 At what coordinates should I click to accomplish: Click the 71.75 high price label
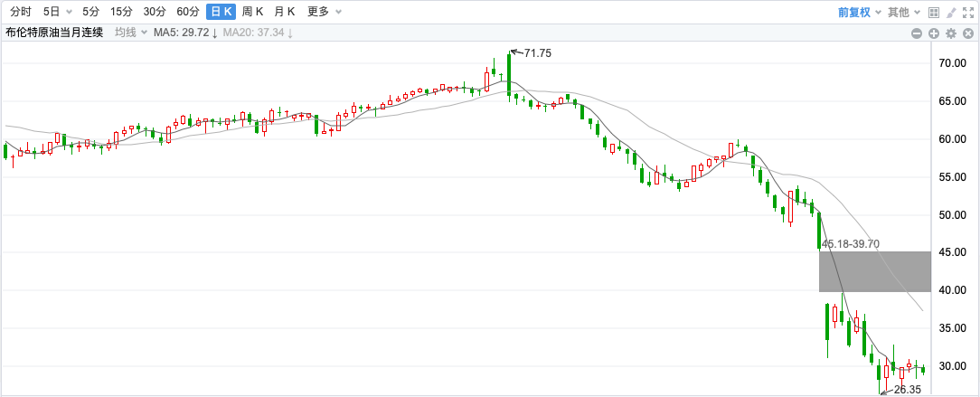click(538, 53)
